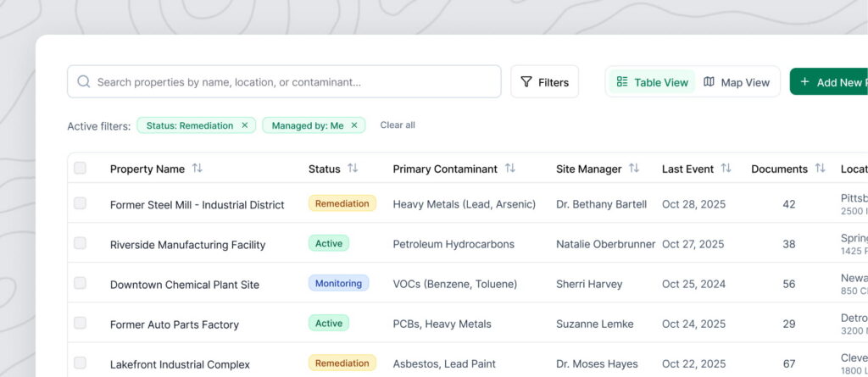868x377 pixels.
Task: Sort by Primary Contaminant arrows
Action: 509,169
